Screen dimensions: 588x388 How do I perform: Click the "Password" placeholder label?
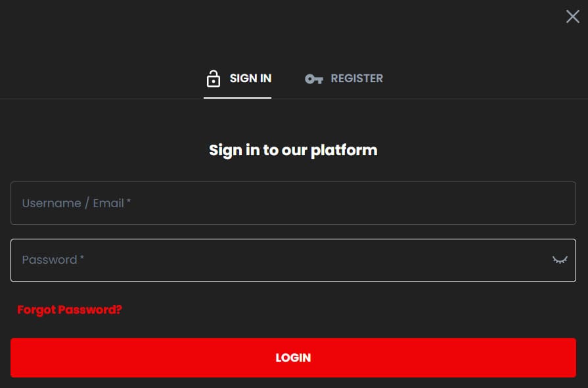point(49,260)
